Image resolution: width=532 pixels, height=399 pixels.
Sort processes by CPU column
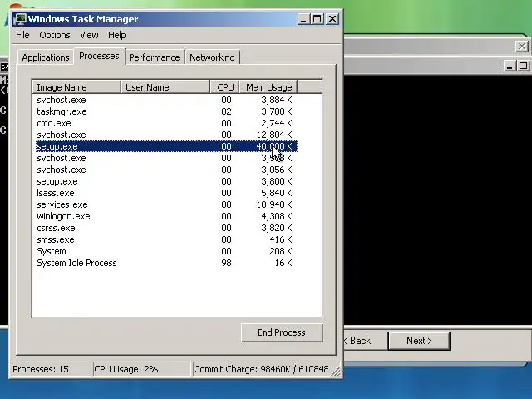click(224, 87)
